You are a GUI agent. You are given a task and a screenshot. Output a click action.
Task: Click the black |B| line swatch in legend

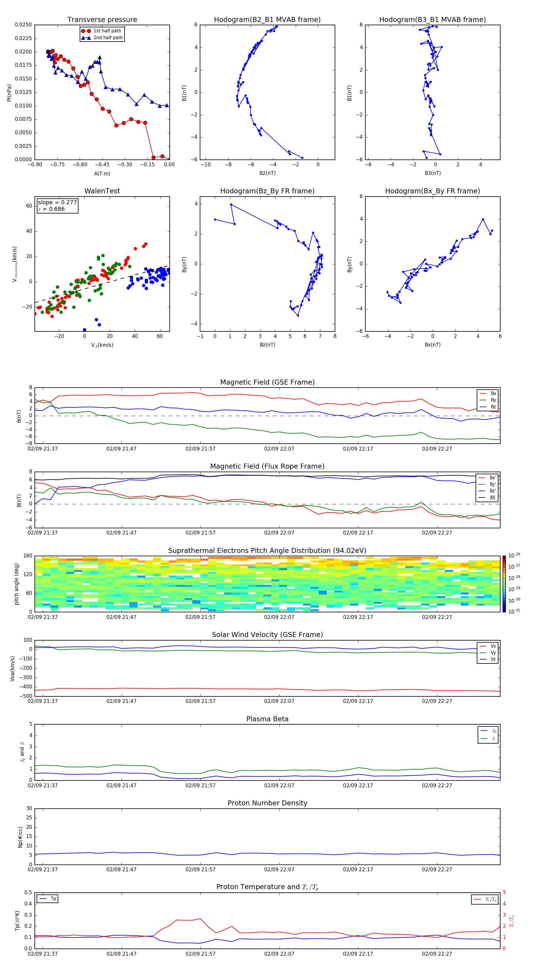pyautogui.click(x=482, y=498)
